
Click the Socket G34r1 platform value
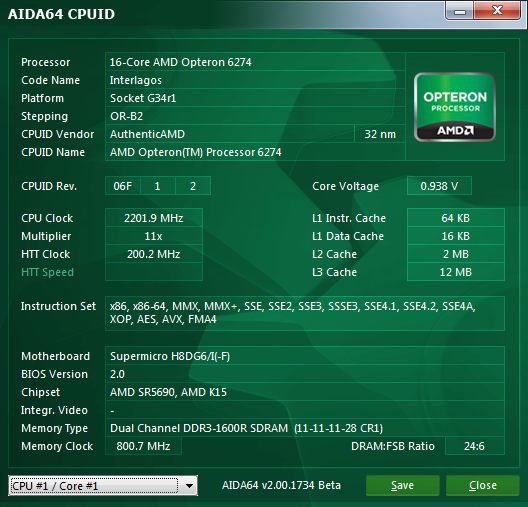point(255,98)
